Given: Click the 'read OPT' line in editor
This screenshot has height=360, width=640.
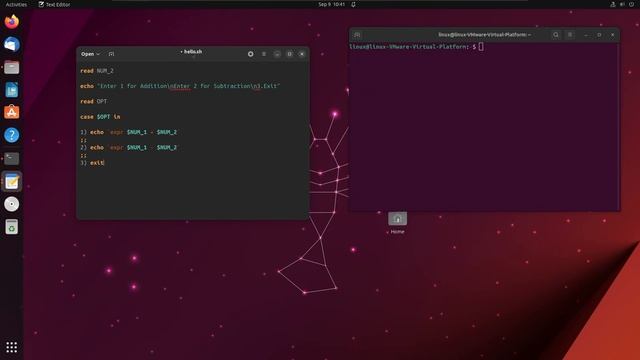Looking at the screenshot, I should (93, 102).
